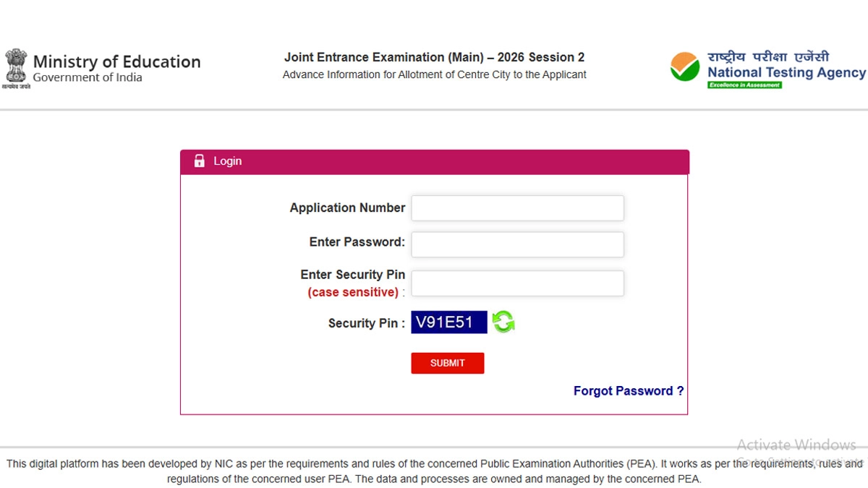Click the SUBMIT button
868x488 pixels.
click(447, 362)
